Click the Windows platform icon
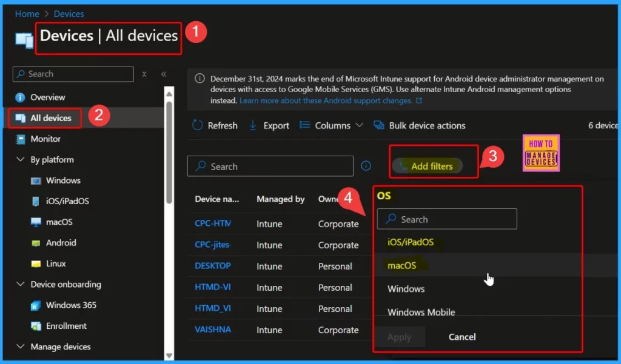621x364 pixels. (x=36, y=181)
